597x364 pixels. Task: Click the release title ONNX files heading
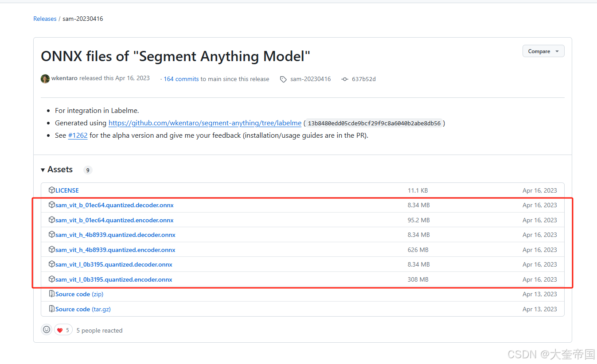pos(176,56)
